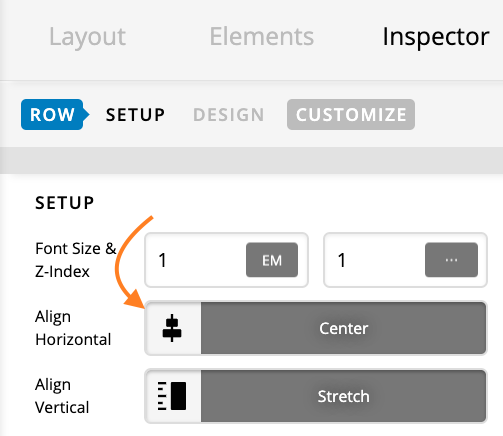The width and height of the screenshot is (503, 436).
Task: Go to the DESIGN sub-tab
Action: click(229, 115)
